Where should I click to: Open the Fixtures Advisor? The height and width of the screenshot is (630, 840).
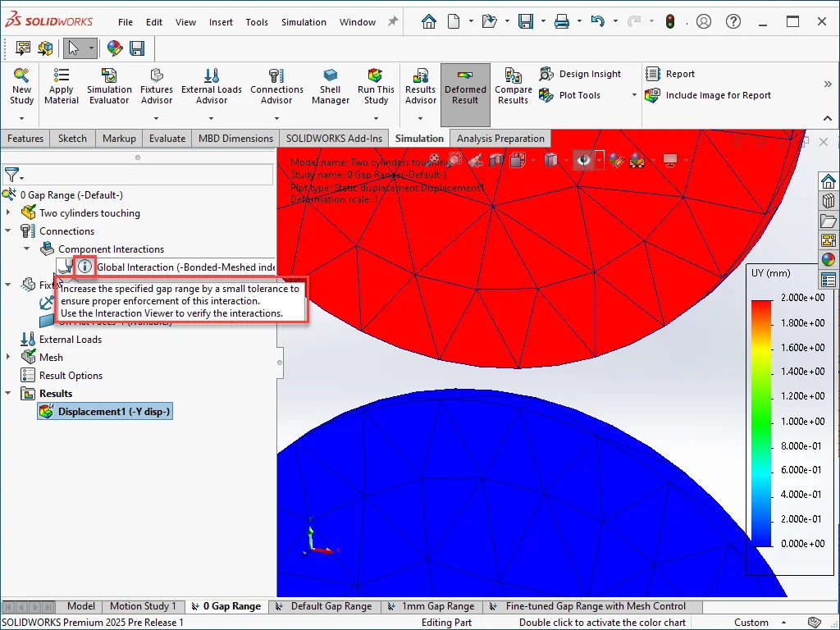point(157,86)
